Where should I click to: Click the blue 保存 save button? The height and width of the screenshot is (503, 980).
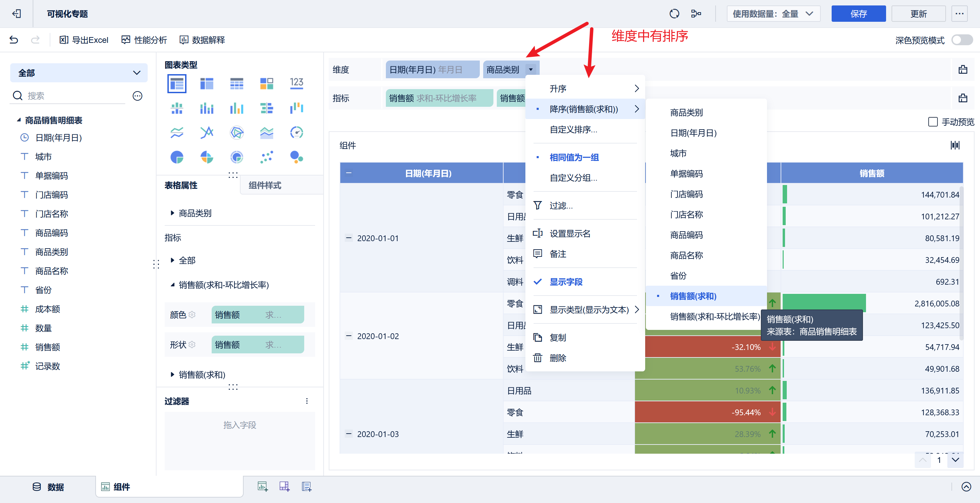pos(858,14)
